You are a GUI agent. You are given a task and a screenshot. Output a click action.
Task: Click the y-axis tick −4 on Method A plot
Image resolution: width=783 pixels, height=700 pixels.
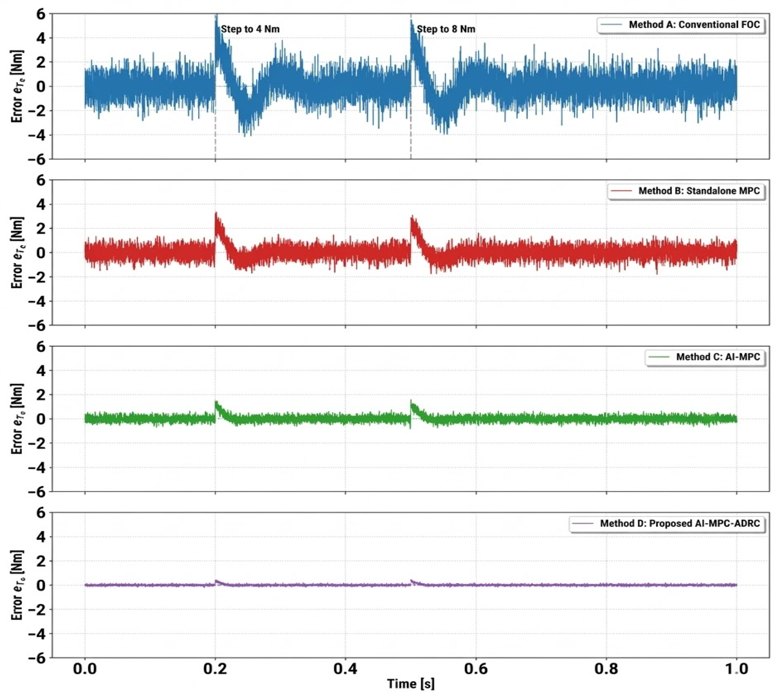tap(36, 135)
